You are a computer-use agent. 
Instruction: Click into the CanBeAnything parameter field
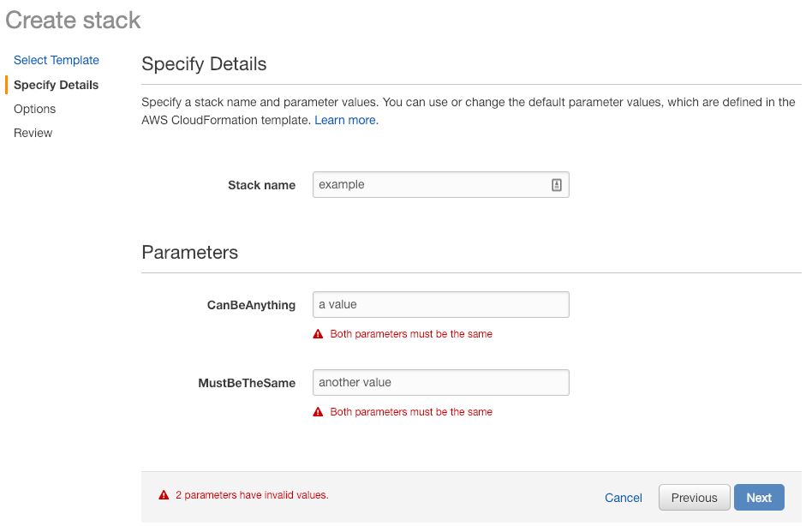coord(441,304)
